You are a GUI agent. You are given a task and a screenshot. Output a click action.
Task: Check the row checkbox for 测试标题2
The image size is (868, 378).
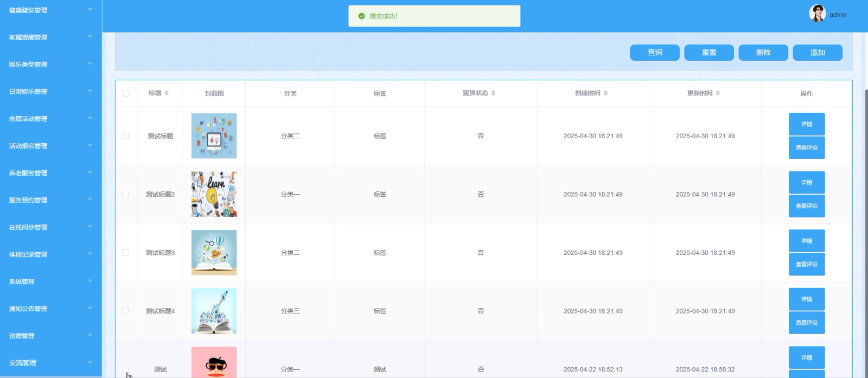click(125, 194)
